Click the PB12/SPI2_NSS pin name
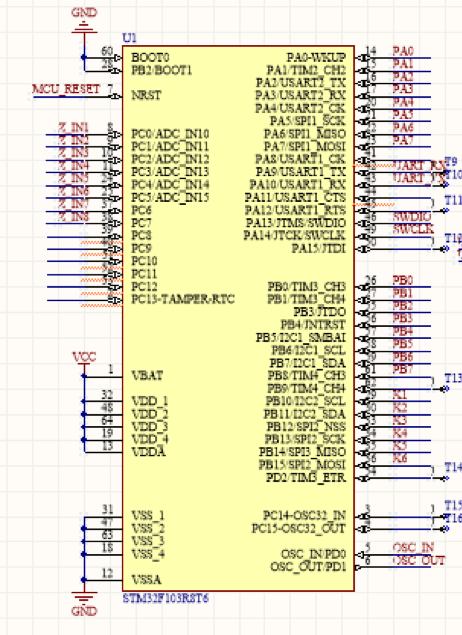The image size is (462, 635). pos(306,426)
